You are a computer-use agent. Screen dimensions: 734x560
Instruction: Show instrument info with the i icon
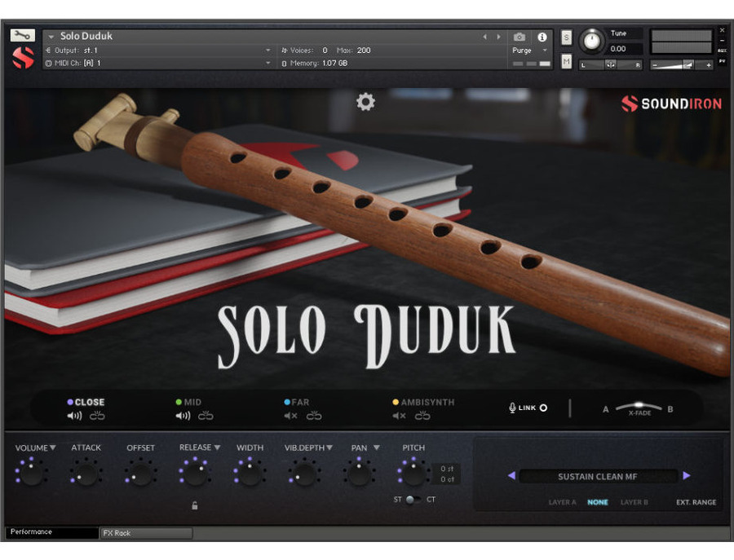542,37
